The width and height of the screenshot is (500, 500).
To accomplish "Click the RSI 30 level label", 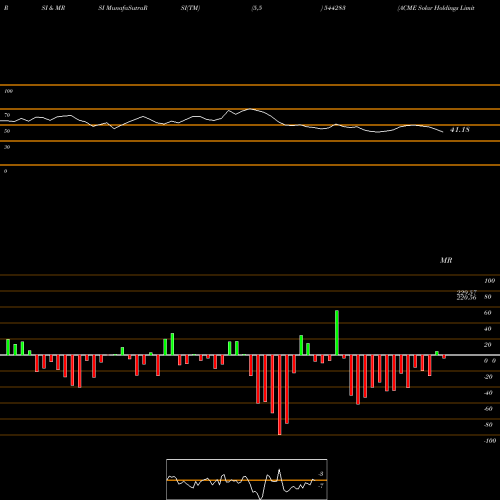I will (x=7, y=147).
